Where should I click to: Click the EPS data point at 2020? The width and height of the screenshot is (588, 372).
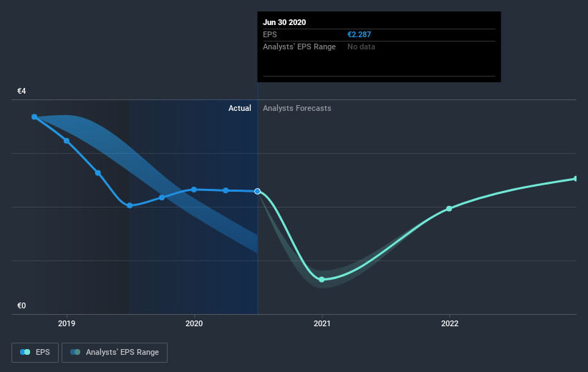coord(194,190)
